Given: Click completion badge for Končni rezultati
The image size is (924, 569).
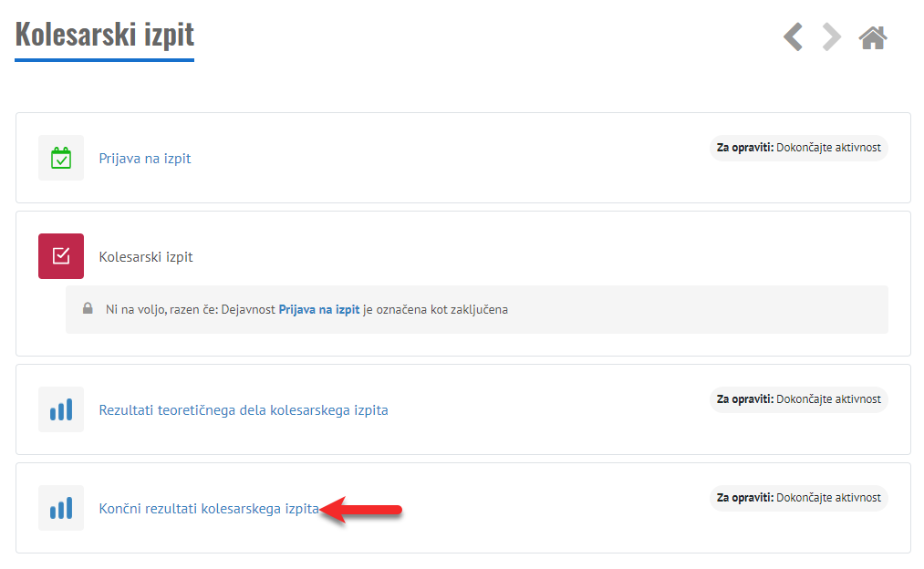Looking at the screenshot, I should click(798, 498).
